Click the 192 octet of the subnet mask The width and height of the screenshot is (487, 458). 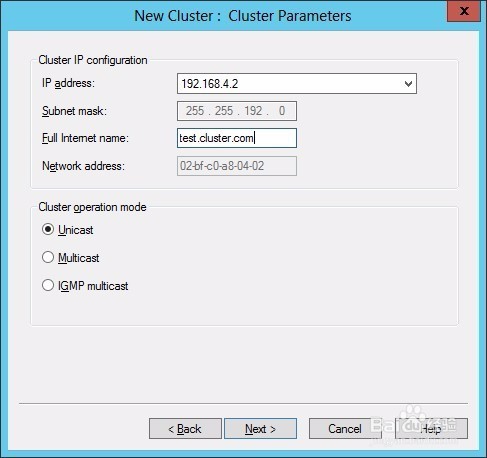point(253,111)
